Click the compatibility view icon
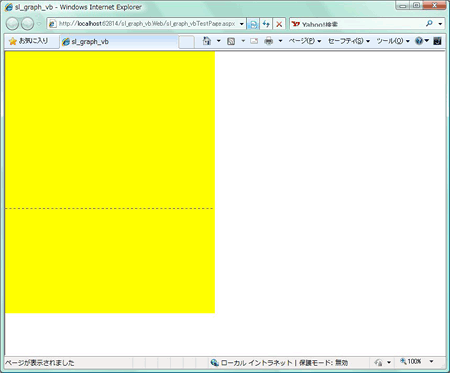 tap(253, 24)
